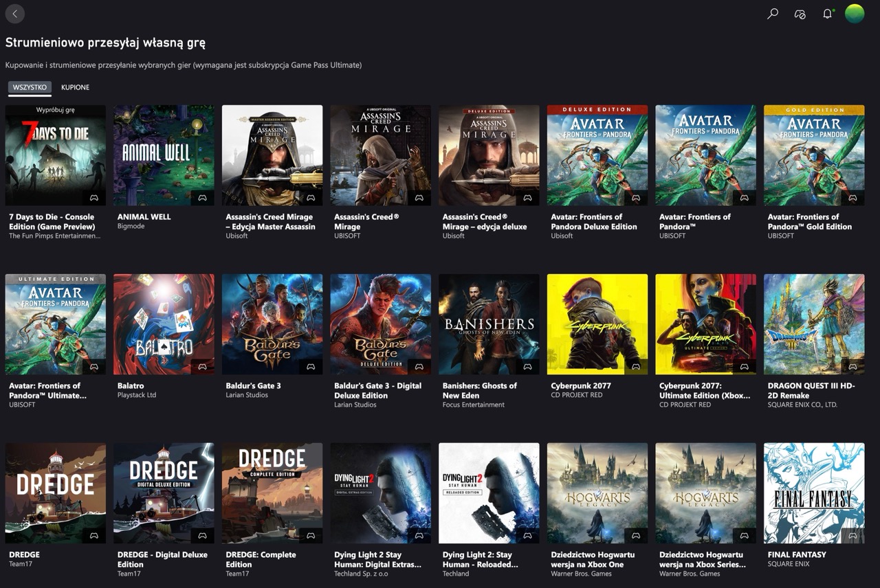Click Dying Light 2 Stay Human Digital Extras title
The height and width of the screenshot is (588, 880).
[377, 560]
